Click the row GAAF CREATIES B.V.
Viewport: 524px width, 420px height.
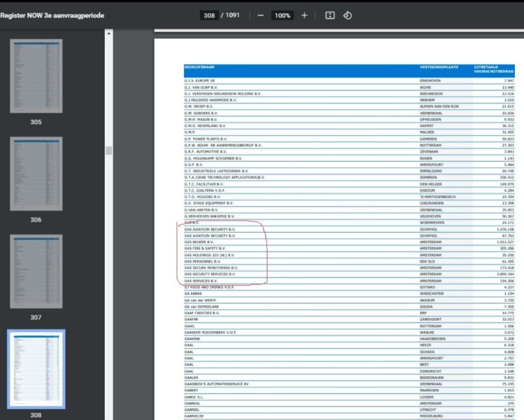tap(349, 313)
